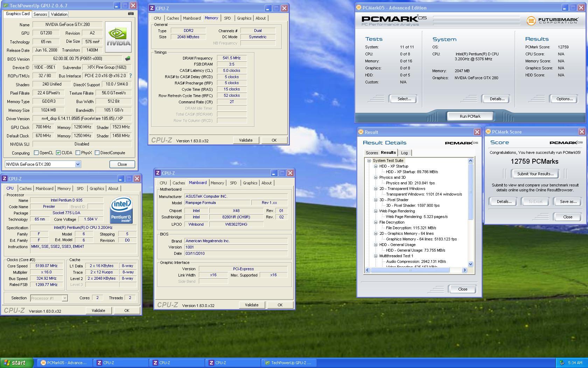
Task: Collapse the Physics and 3D node
Action: (376, 177)
